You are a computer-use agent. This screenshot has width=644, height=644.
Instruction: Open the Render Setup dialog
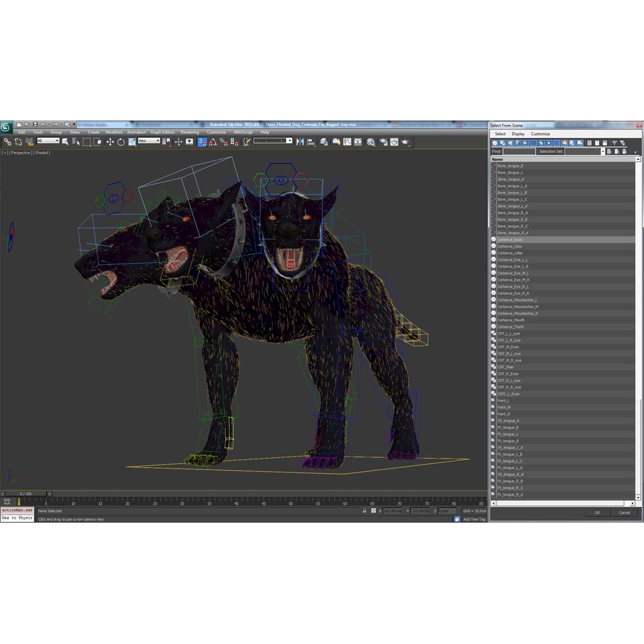384,142
